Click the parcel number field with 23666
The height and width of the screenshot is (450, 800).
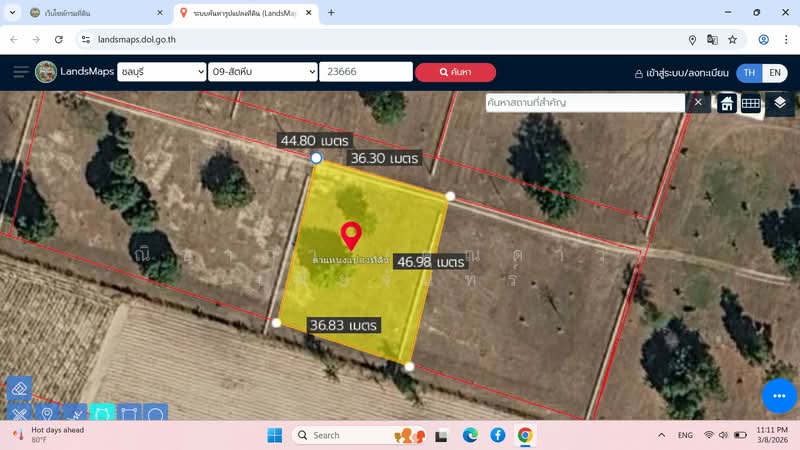365,72
